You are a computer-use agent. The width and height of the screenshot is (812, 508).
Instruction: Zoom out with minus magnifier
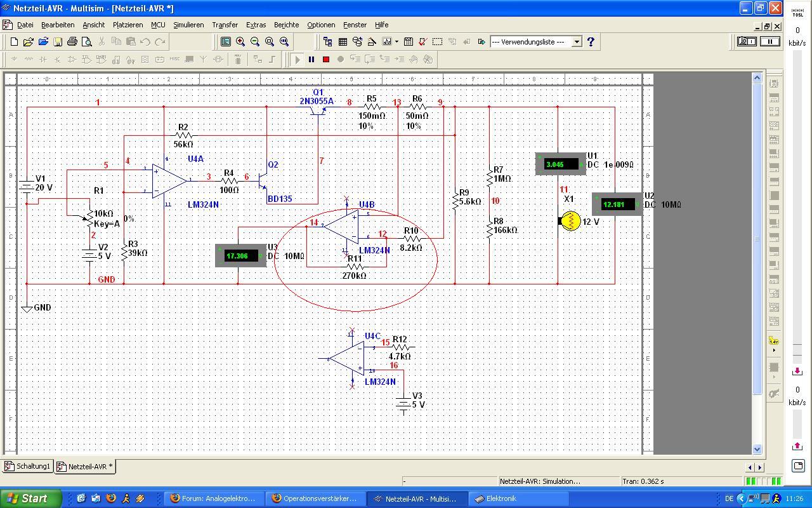(x=255, y=42)
